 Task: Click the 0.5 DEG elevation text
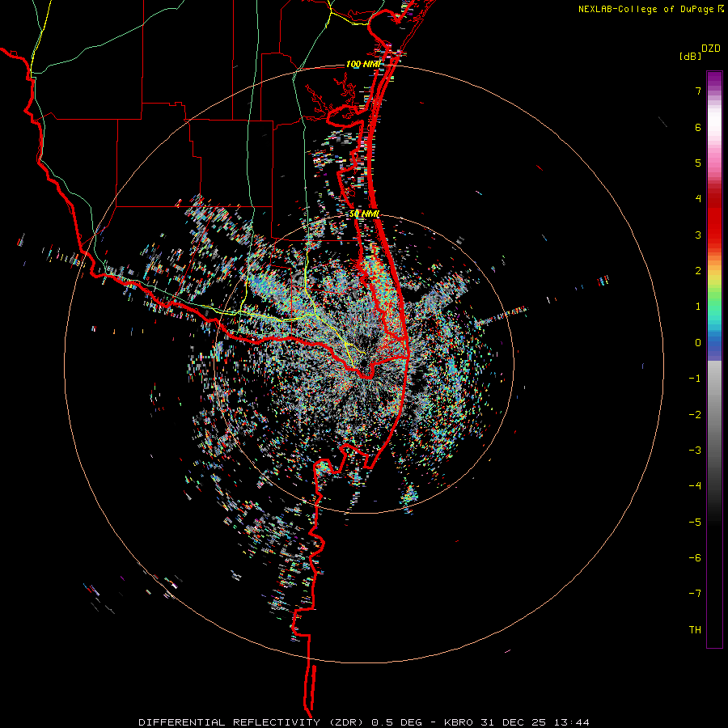pos(396,722)
